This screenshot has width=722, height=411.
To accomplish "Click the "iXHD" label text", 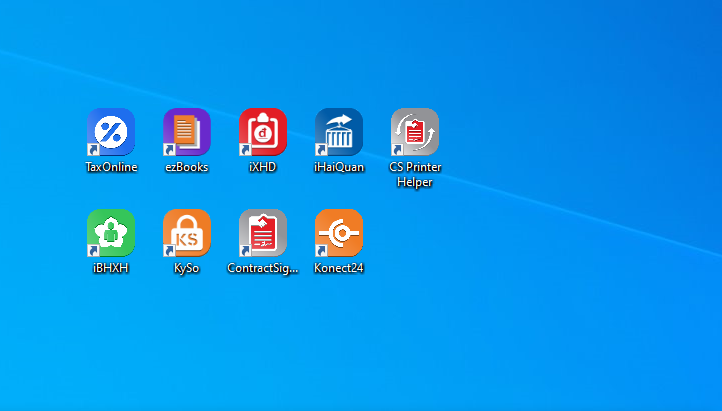I will 263,167.
